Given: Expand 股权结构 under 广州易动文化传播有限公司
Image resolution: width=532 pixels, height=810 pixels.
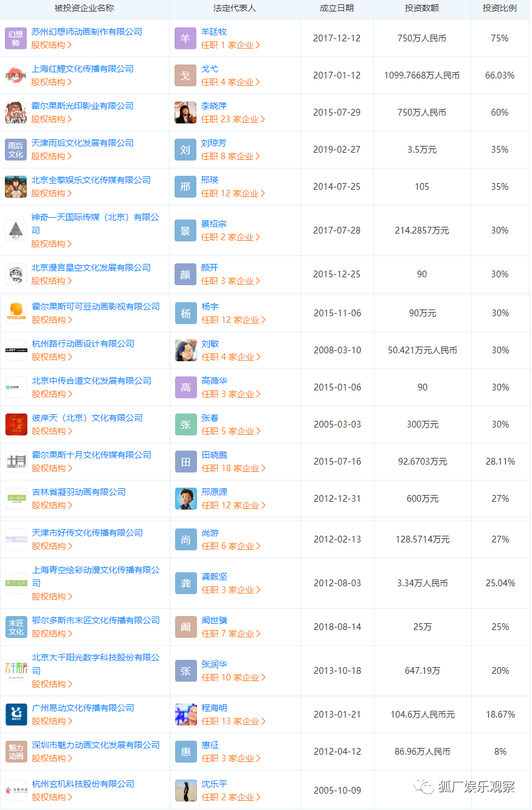Looking at the screenshot, I should tap(52, 721).
